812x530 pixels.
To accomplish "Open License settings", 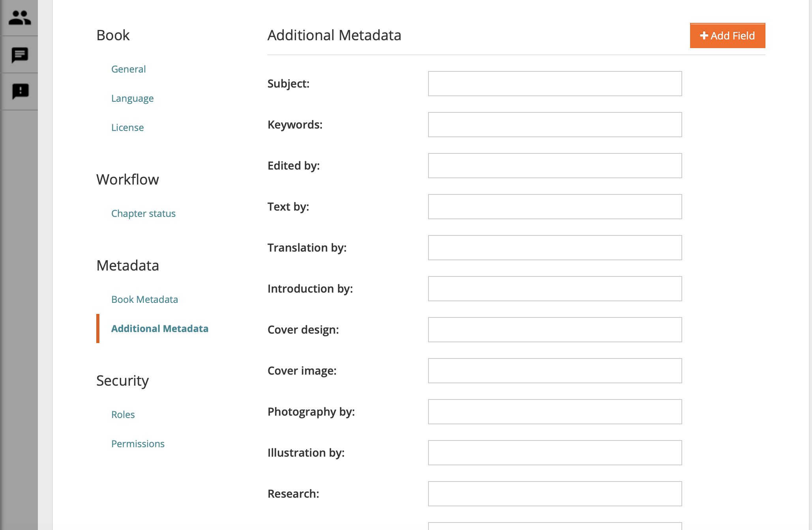I will (x=127, y=127).
